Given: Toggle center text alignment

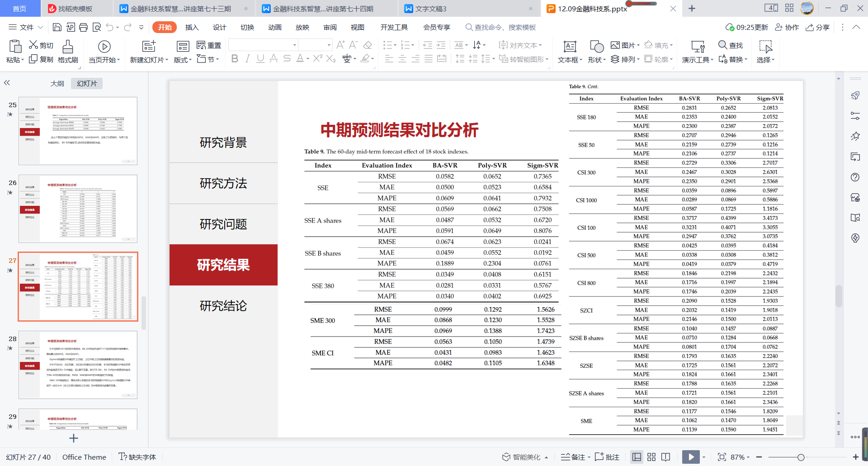Looking at the screenshot, I should [402, 59].
